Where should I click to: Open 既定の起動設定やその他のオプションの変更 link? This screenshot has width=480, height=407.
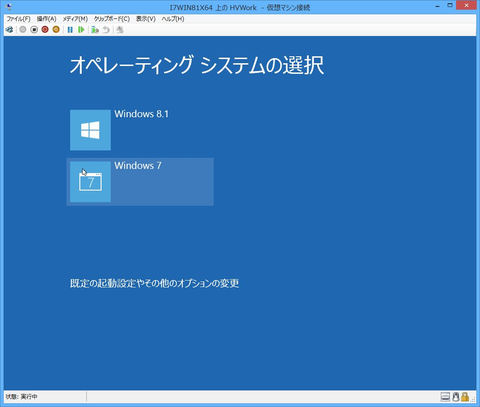pyautogui.click(x=154, y=283)
